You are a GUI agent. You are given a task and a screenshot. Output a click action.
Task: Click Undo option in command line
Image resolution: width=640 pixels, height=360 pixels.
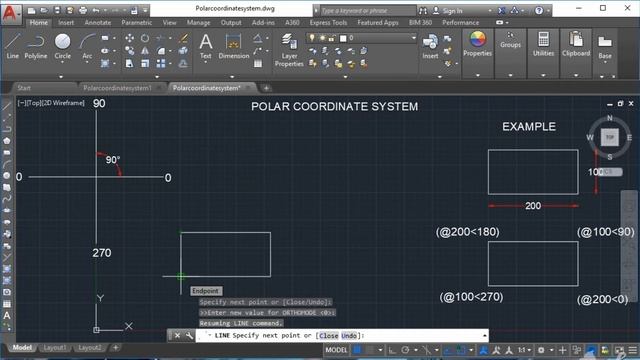pos(349,336)
